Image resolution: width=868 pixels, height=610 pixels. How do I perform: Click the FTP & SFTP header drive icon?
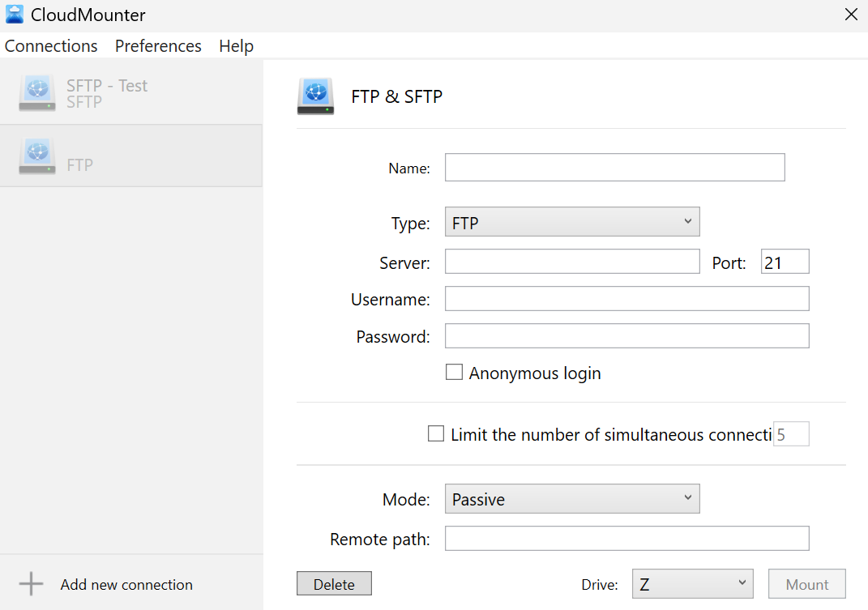(315, 96)
